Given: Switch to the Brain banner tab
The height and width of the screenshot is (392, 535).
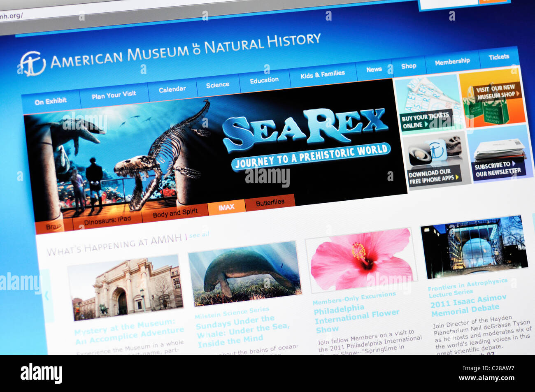Looking at the screenshot, I should coord(53,227).
